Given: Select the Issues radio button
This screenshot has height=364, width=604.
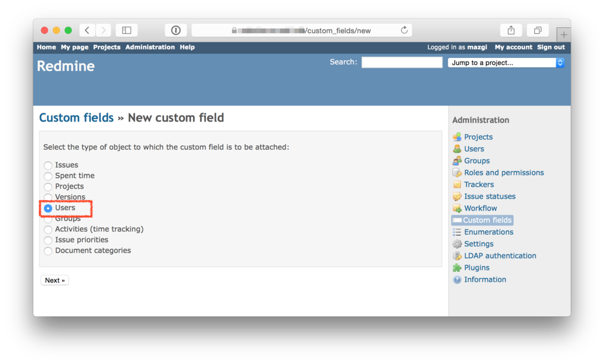Looking at the screenshot, I should (x=48, y=165).
